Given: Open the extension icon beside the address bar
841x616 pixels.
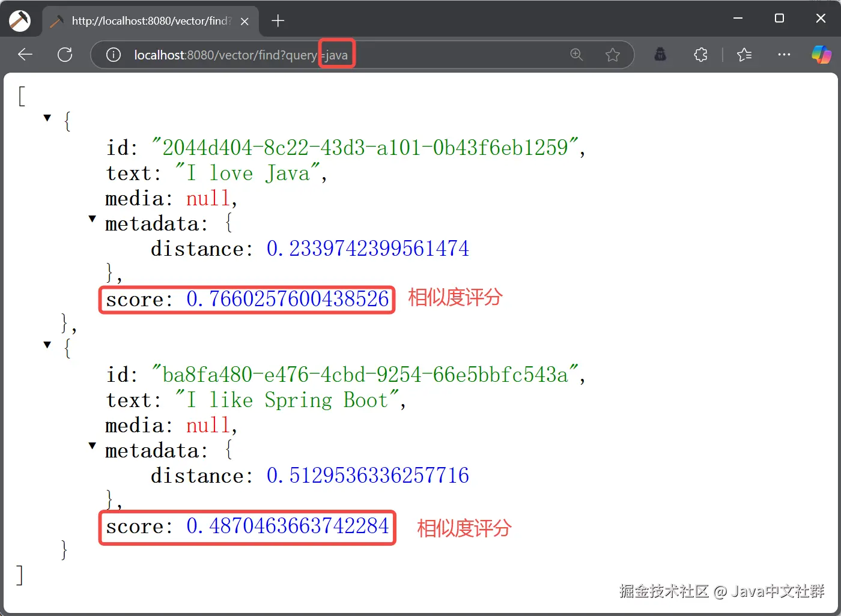Looking at the screenshot, I should click(660, 55).
